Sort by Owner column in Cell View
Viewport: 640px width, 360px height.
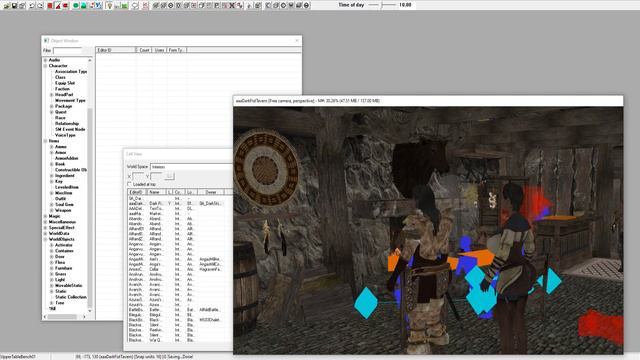(x=211, y=192)
